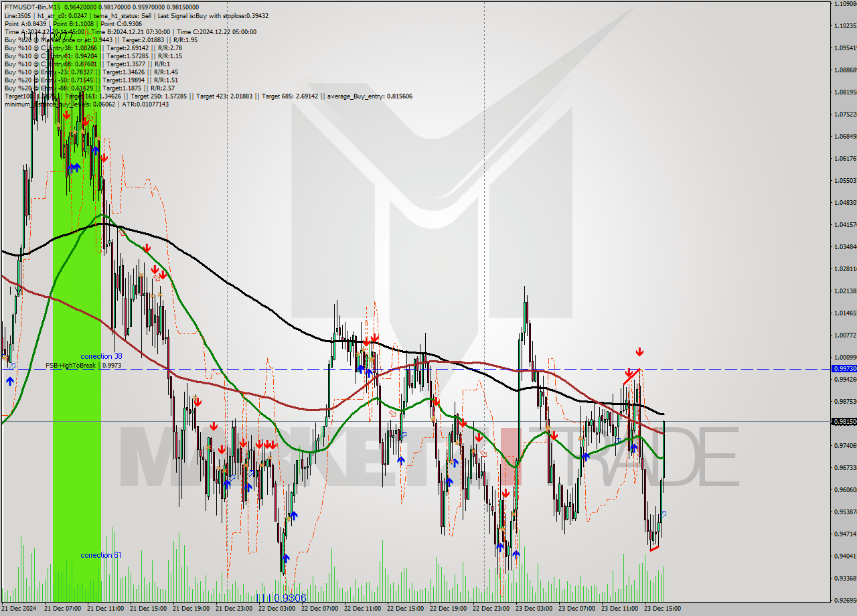857x616 pixels.
Task: Click the 1.05503 price axis value
Action: point(846,181)
